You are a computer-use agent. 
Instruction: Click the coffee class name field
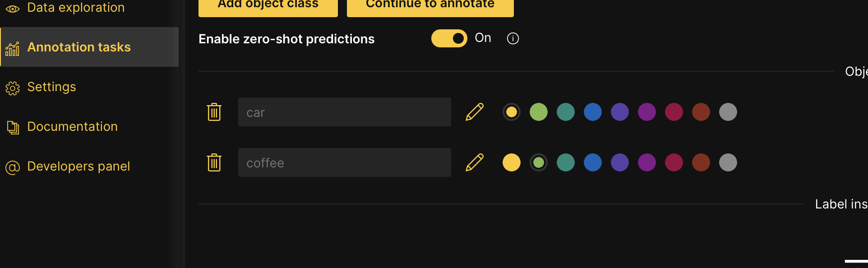[344, 162]
